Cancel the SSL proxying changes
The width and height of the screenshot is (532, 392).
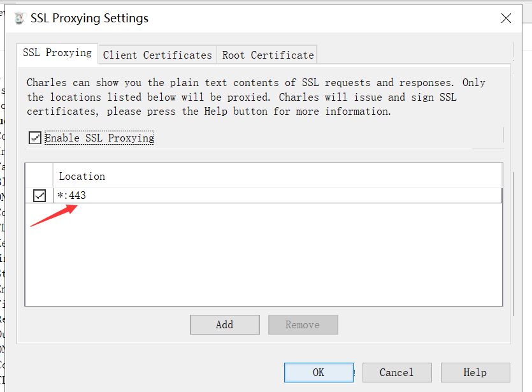pyautogui.click(x=397, y=373)
